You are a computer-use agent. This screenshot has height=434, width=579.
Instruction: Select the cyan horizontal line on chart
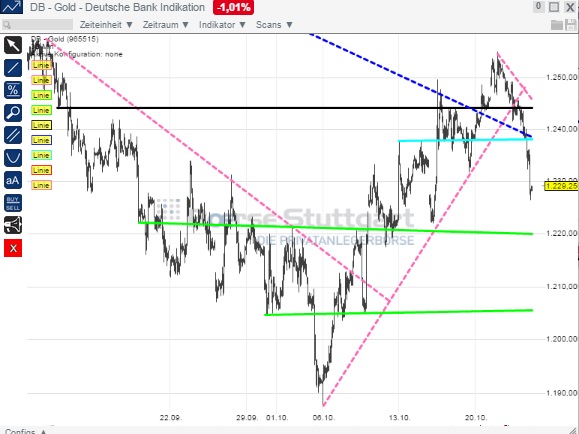[465, 140]
